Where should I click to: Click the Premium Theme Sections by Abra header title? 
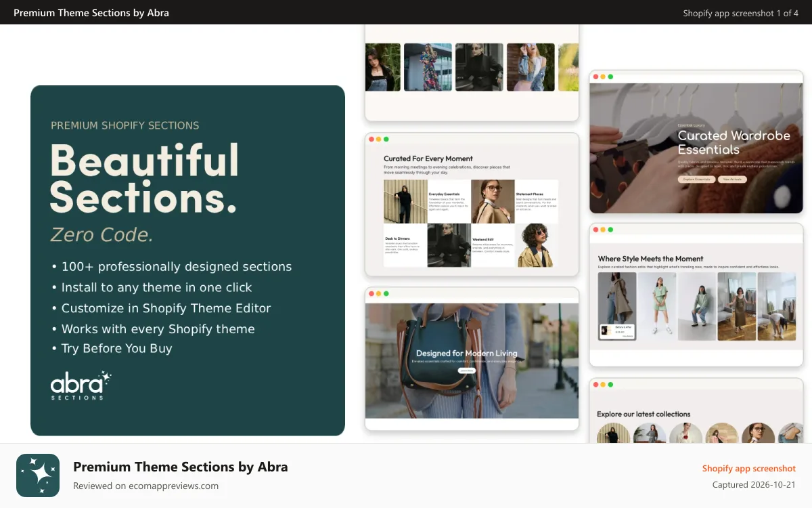[x=91, y=13]
